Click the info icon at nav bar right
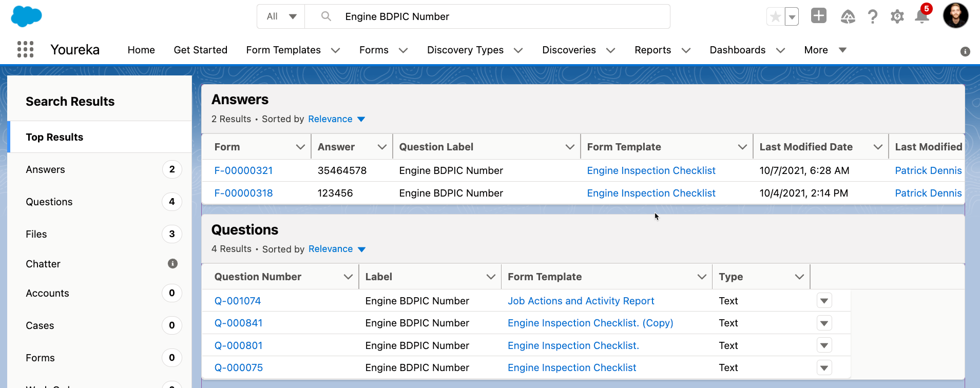Screen dimensions: 980x388 [x=965, y=51]
